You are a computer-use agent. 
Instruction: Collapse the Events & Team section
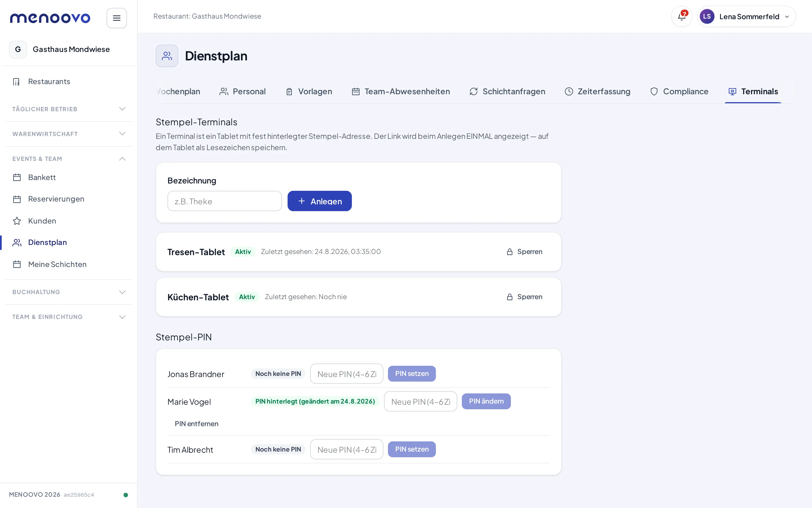[69, 159]
